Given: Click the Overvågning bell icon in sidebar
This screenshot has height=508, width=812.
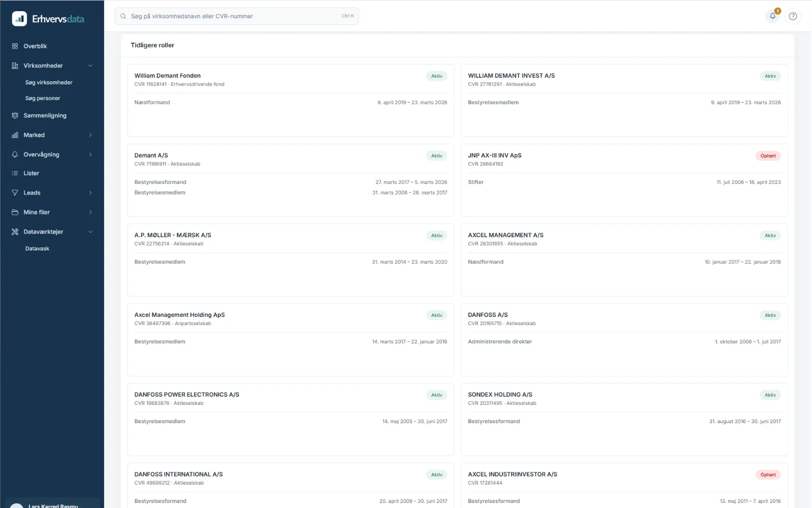Looking at the screenshot, I should point(15,154).
